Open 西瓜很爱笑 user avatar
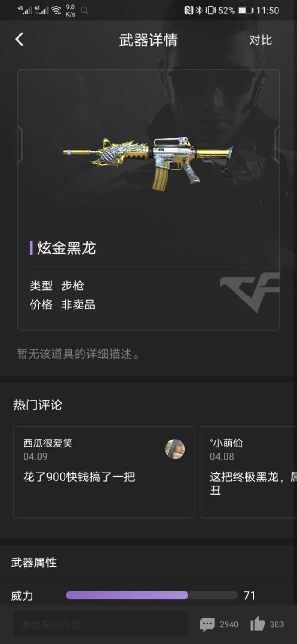This screenshot has height=644, width=297. click(x=175, y=449)
